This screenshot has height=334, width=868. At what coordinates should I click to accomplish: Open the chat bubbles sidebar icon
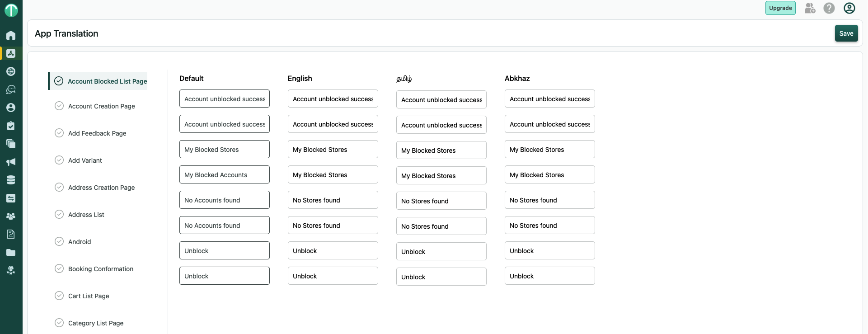pyautogui.click(x=11, y=89)
